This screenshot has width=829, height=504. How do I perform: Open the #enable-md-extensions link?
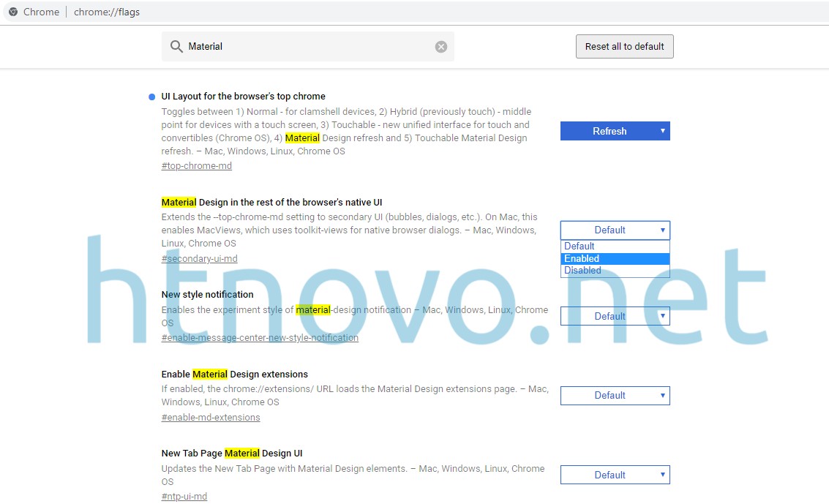tap(211, 418)
